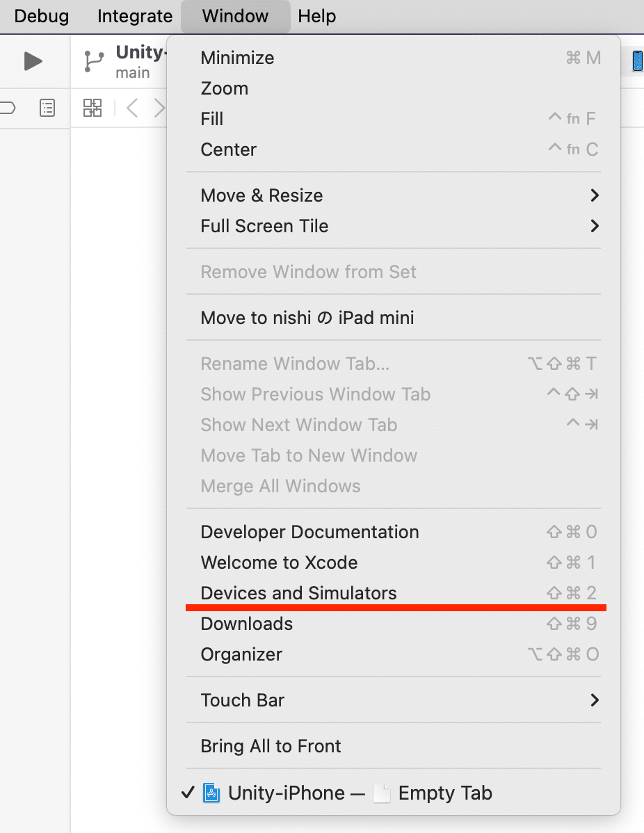Click the forward navigation chevron
Image resolution: width=644 pixels, height=833 pixels.
click(159, 108)
